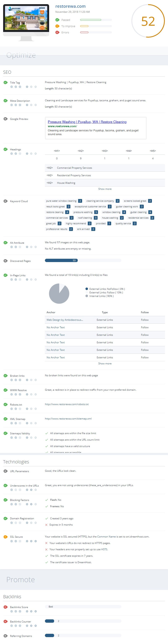
Task: Click the orange To Improve warning icon
Action: [x=57, y=26]
